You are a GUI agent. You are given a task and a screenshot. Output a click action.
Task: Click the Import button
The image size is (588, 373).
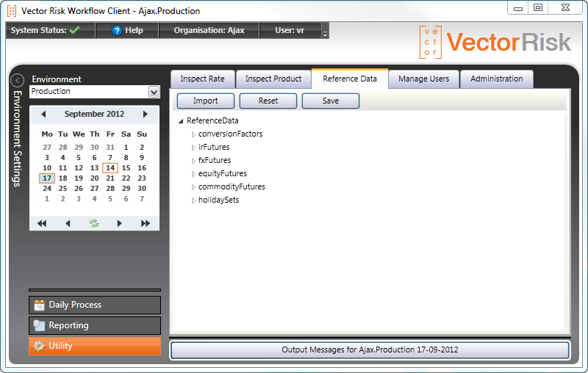(x=206, y=101)
